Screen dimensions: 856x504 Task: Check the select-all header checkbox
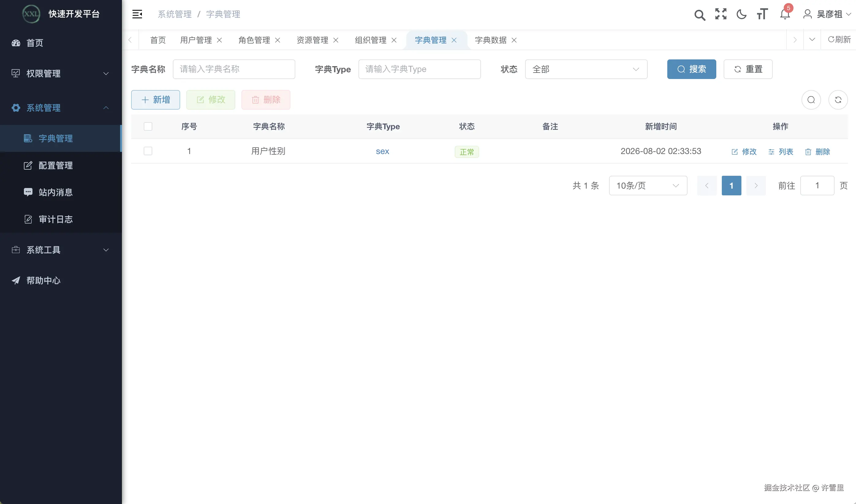pyautogui.click(x=148, y=126)
